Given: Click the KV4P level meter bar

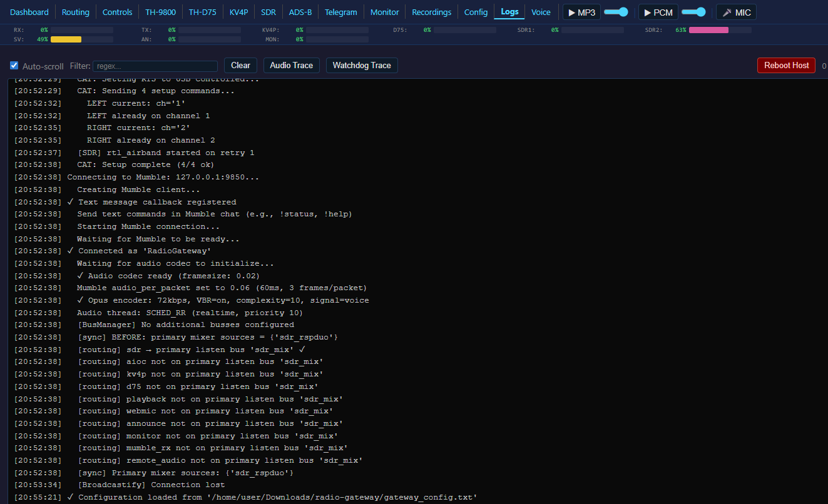Looking at the screenshot, I should coord(338,30).
